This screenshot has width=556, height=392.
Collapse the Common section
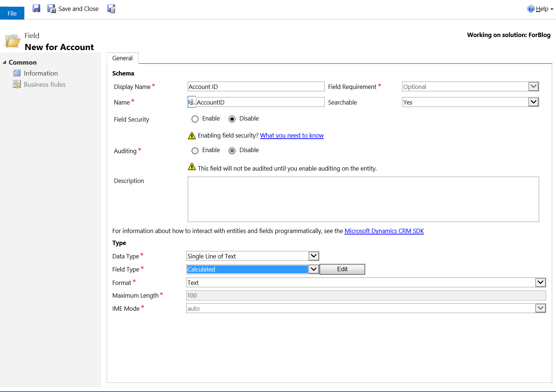(x=5, y=62)
